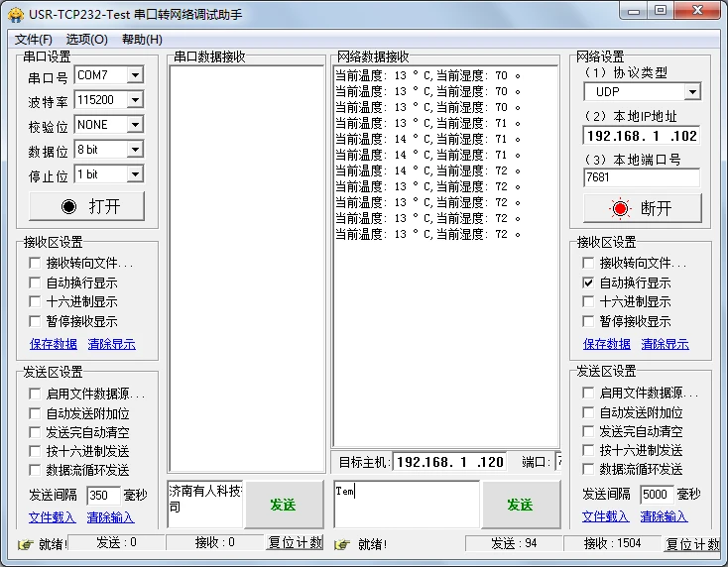Click the application icon in title bar

[x=15, y=15]
